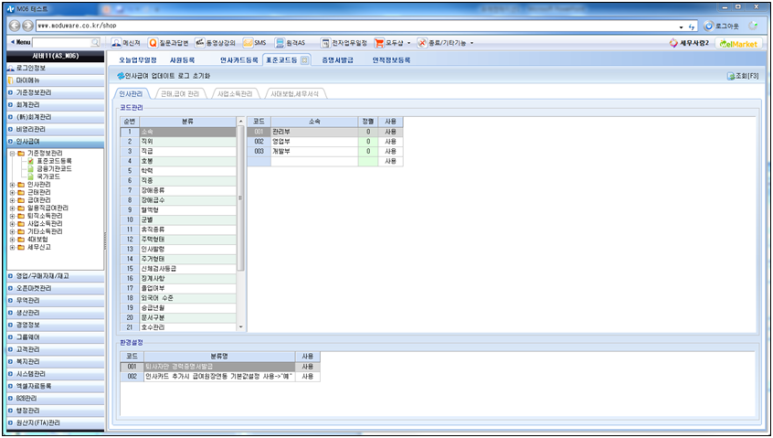Screen dimensions: 773x438
Task: Open 국가코드 tree document item
Action: tap(31, 177)
